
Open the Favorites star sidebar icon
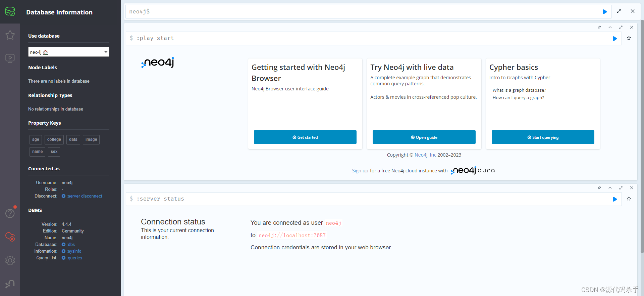coord(10,35)
